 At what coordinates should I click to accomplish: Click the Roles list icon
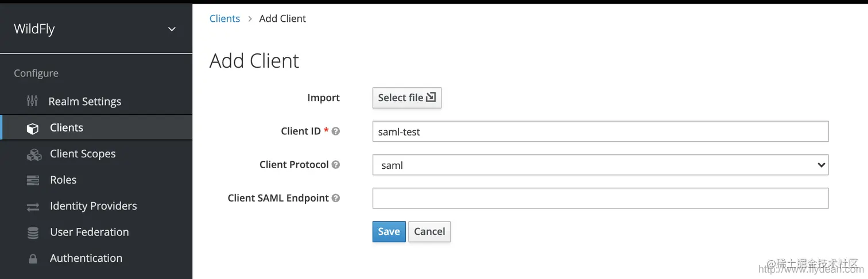33,180
